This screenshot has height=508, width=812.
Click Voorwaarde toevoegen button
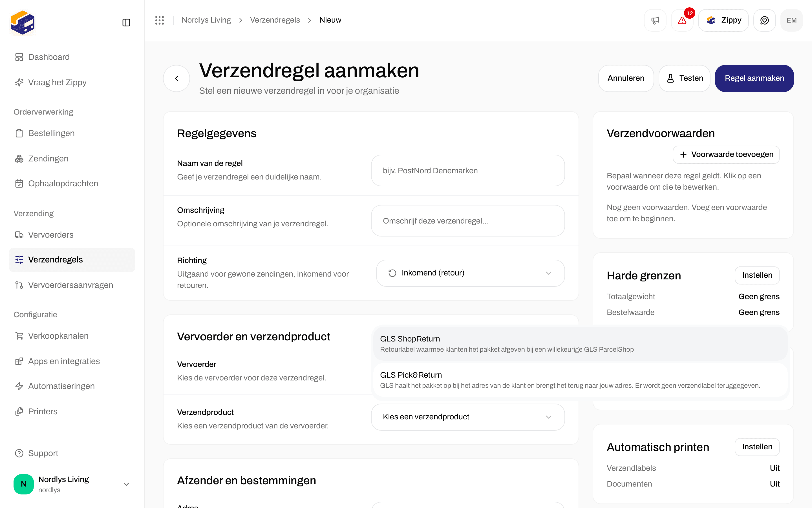[x=726, y=155]
